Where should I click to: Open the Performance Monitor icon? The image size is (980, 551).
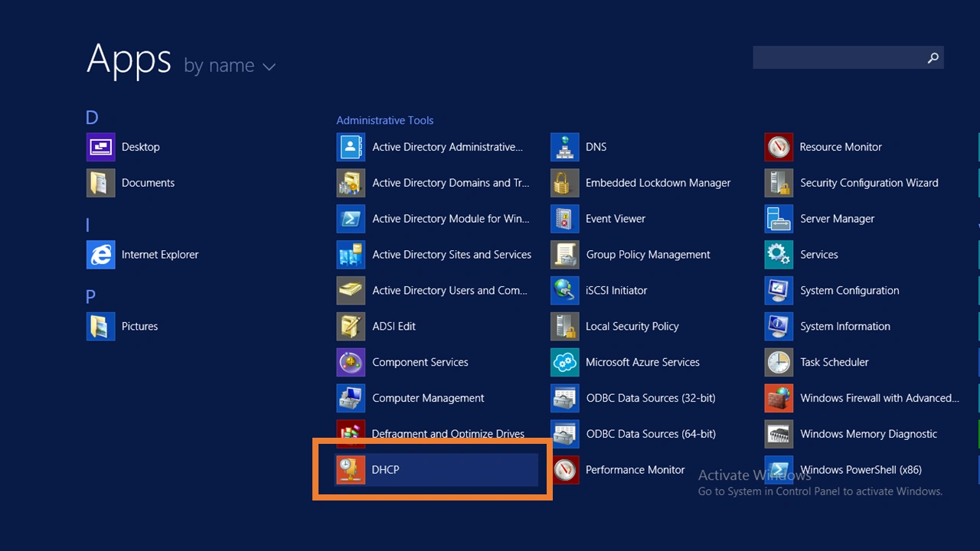pos(565,470)
